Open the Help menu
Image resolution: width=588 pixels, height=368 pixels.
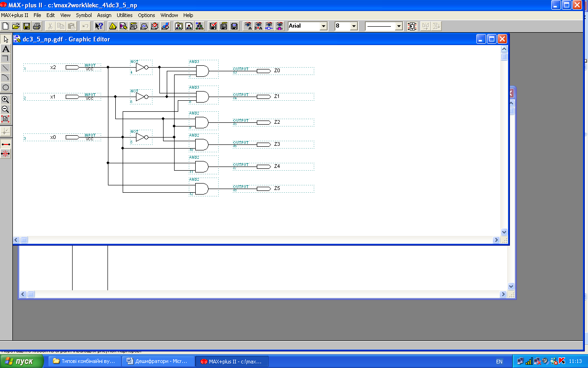tap(188, 15)
